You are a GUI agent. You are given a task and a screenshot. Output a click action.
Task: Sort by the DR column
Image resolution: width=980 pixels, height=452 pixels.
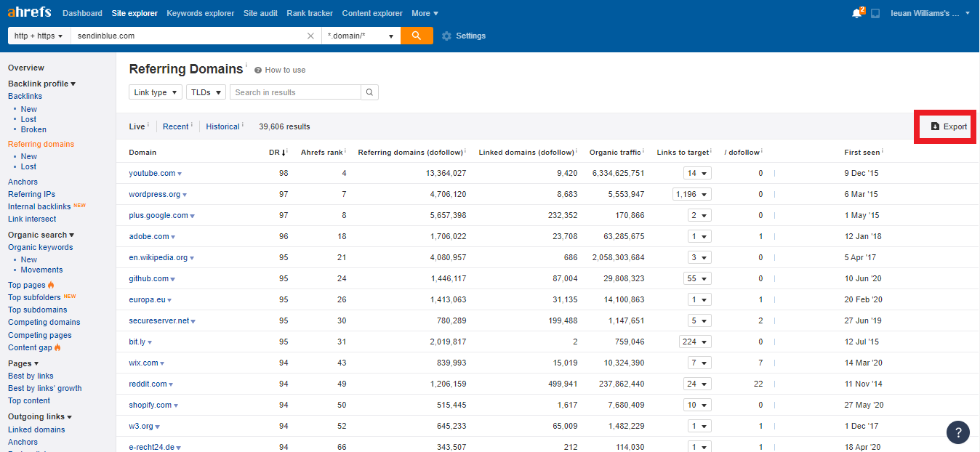coord(277,153)
